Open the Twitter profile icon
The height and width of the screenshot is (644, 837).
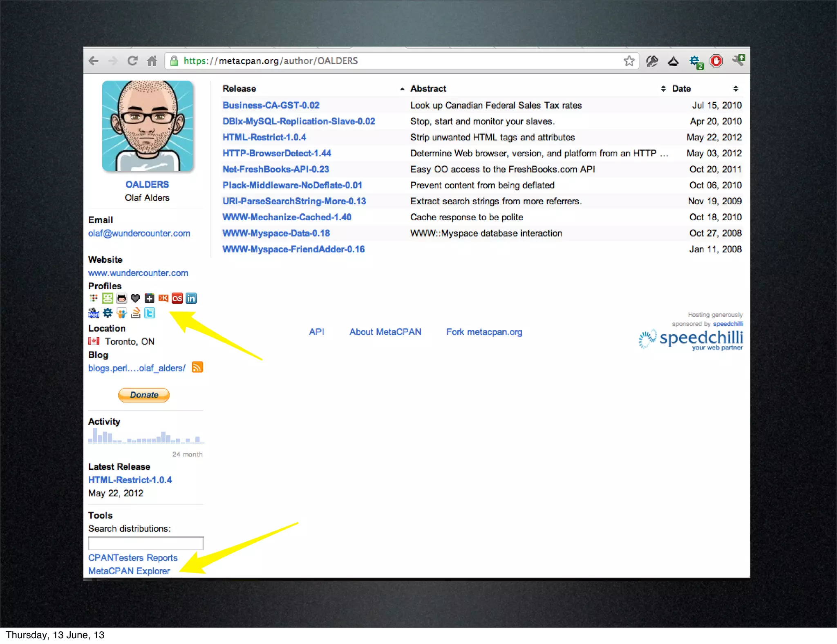point(150,313)
